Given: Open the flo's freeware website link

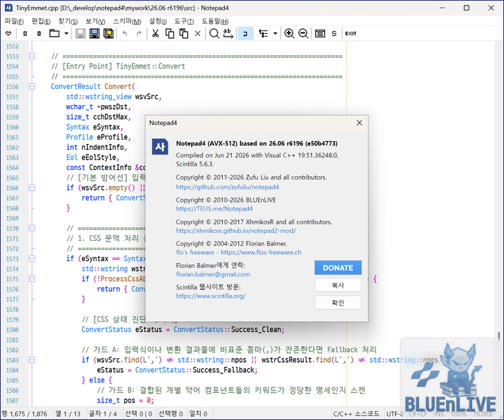Looking at the screenshot, I should click(238, 252).
